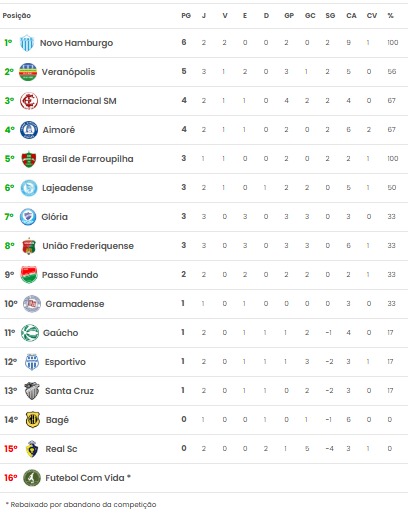This screenshot has height=518, width=409.
Task: Click the Gaúcho green round badge
Action: tap(30, 333)
